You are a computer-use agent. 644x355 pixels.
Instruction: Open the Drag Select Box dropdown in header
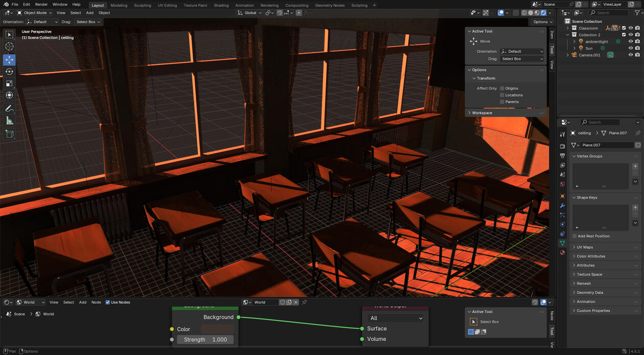[x=88, y=22]
